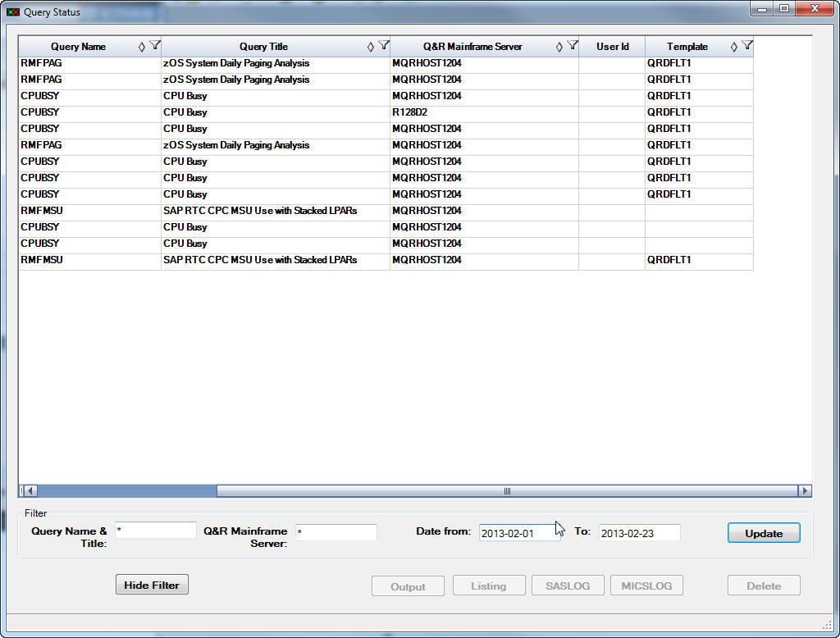
Task: Click the Query Name column header label
Action: (x=78, y=47)
